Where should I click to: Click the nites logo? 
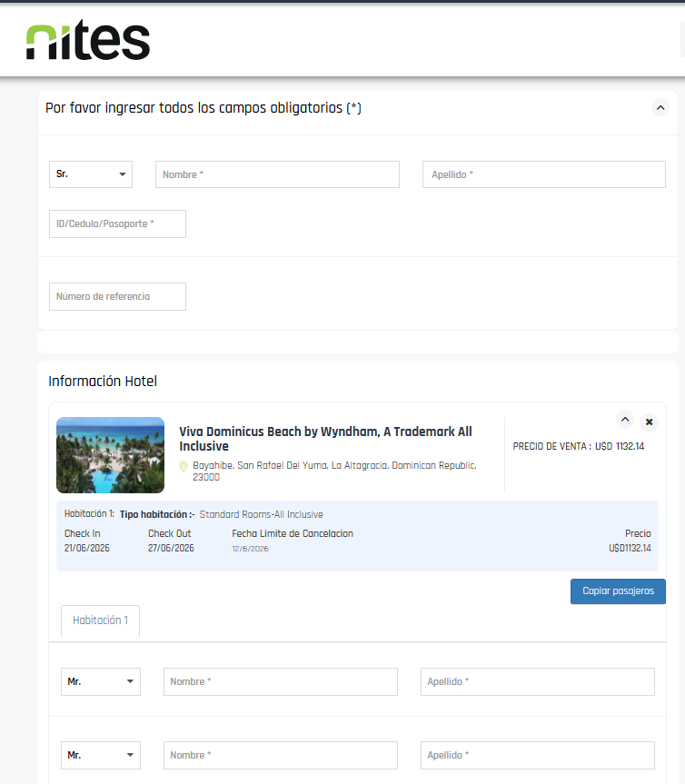coord(87,41)
